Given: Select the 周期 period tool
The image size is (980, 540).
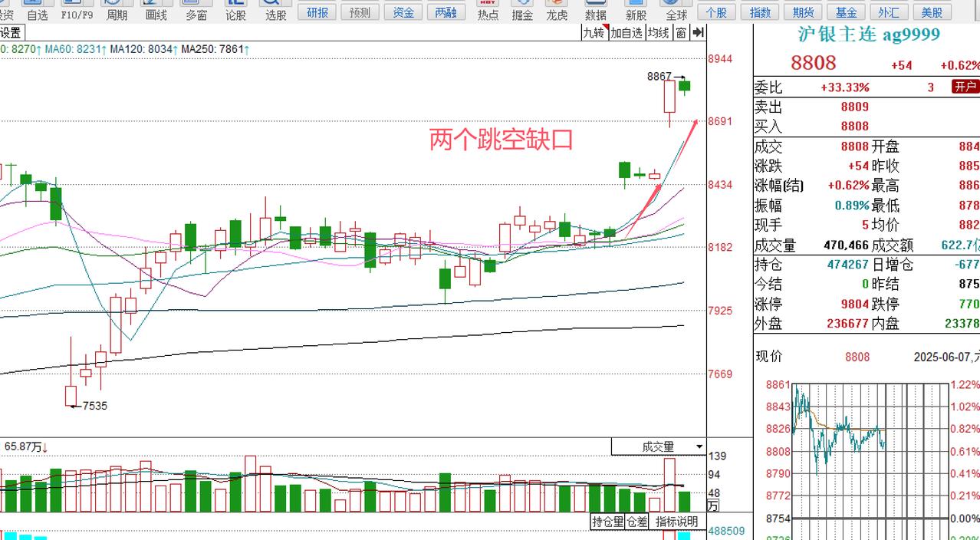Looking at the screenshot, I should point(117,10).
